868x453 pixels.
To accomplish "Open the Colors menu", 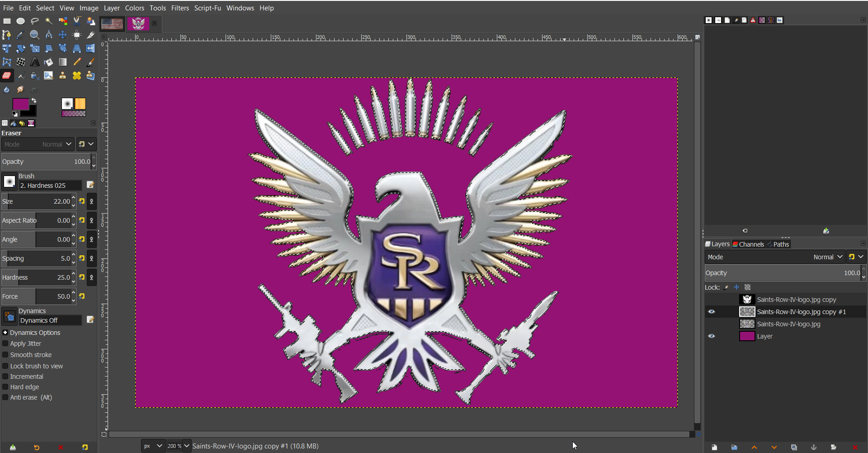I will pyautogui.click(x=135, y=8).
